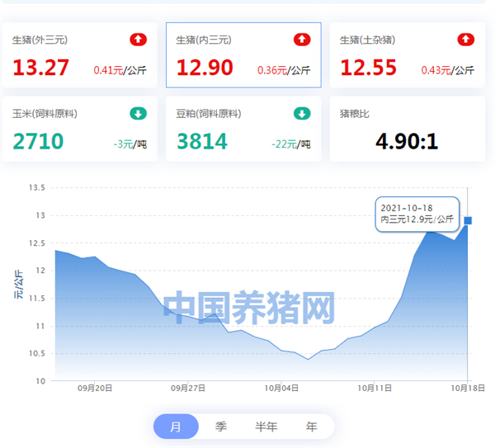Click corn price 2710
The image size is (495, 448).
point(38,141)
